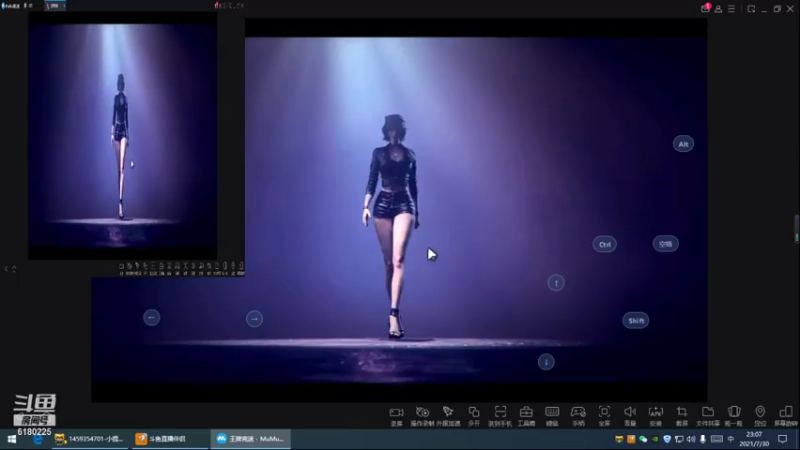The image size is (800, 450).
Task: Click the Ctrl key overlay button
Action: 605,244
